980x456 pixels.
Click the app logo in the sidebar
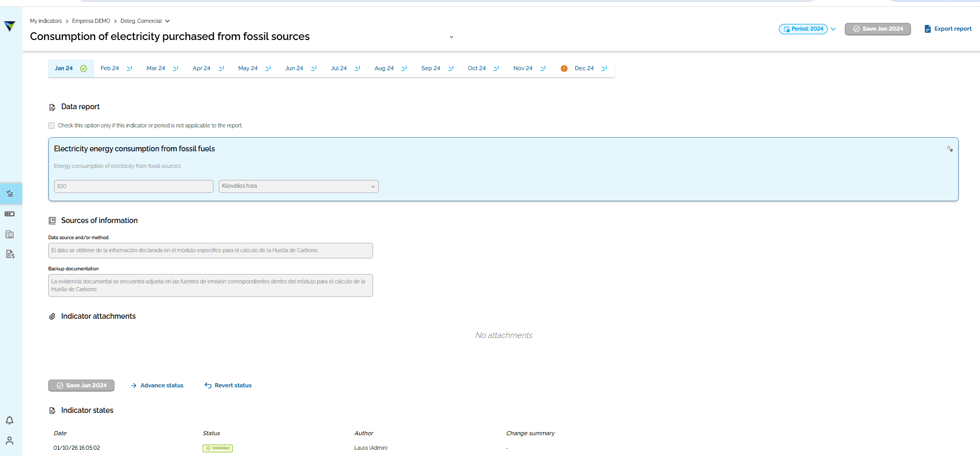click(x=10, y=26)
